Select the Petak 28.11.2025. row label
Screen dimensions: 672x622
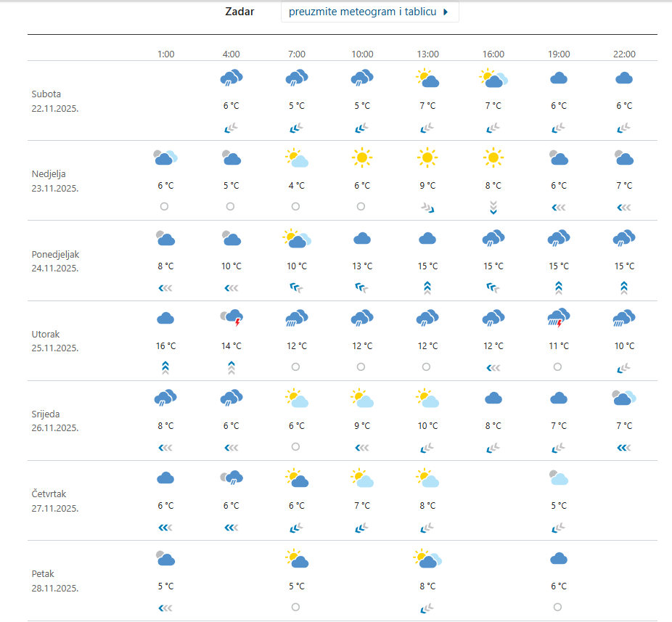click(x=55, y=581)
